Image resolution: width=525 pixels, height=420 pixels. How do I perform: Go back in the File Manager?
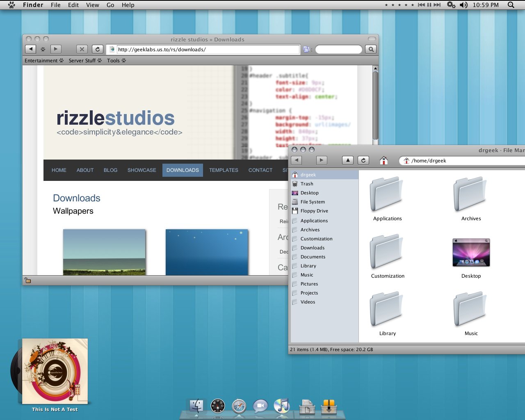click(x=296, y=160)
